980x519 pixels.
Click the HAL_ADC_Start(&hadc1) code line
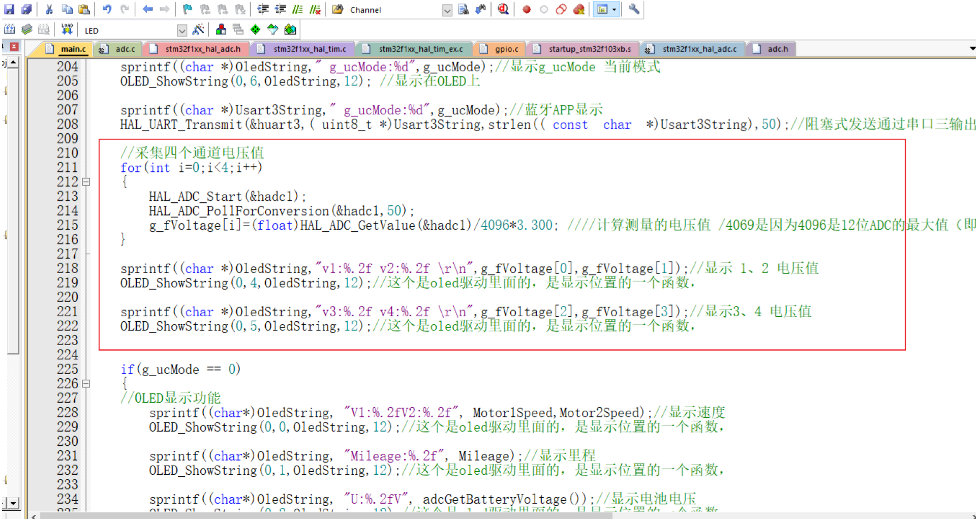point(228,196)
